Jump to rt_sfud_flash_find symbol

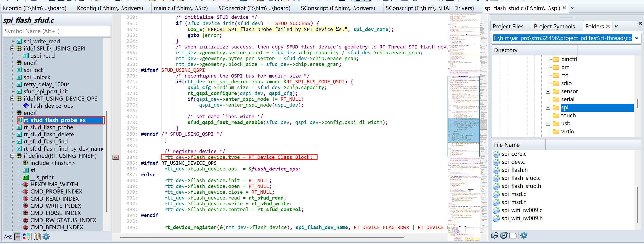click(45, 142)
